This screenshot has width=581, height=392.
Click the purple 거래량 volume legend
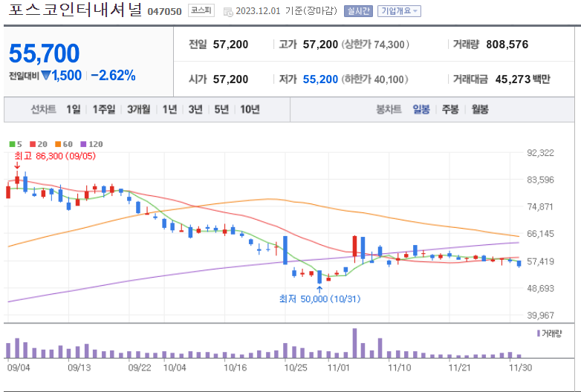(x=549, y=333)
